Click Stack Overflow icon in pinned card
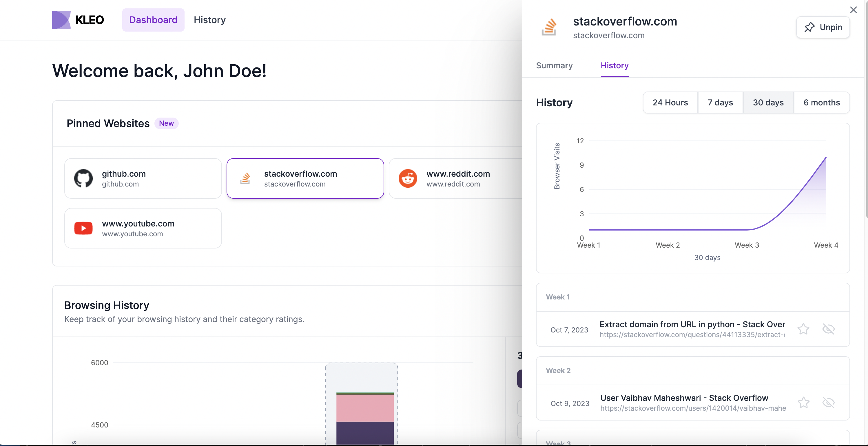Screen dimensions: 868x446 pyautogui.click(x=245, y=178)
